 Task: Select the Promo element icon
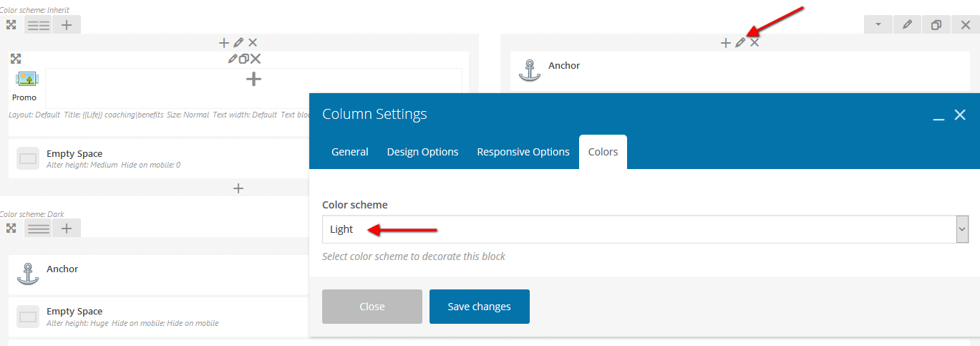[26, 79]
